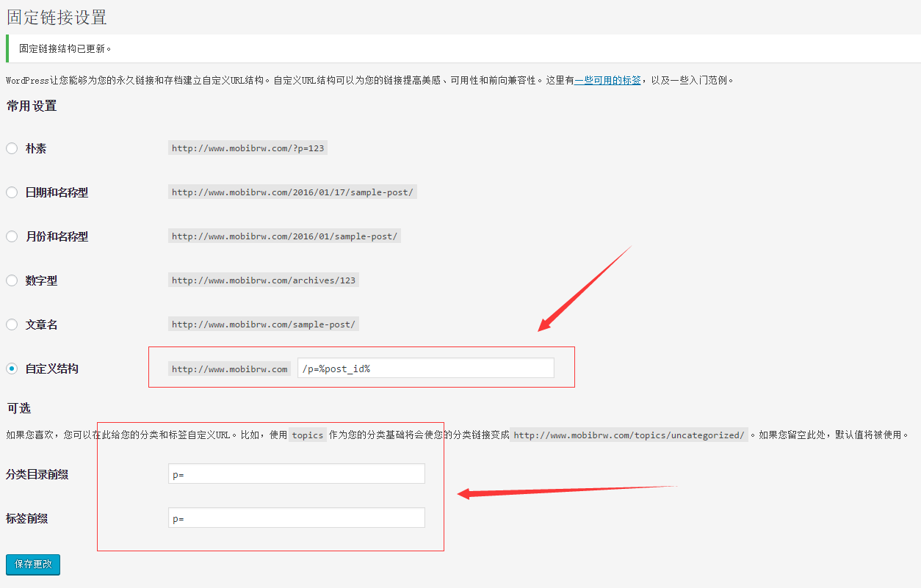Image resolution: width=921 pixels, height=588 pixels.
Task: Click the mobibrw.com/sample-post/ example URL
Action: [263, 324]
